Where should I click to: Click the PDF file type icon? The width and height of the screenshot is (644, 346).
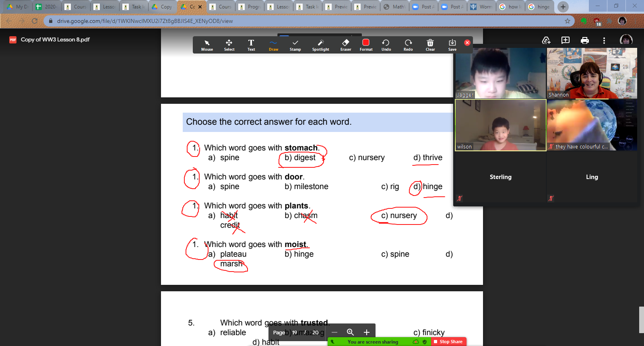pos(13,39)
